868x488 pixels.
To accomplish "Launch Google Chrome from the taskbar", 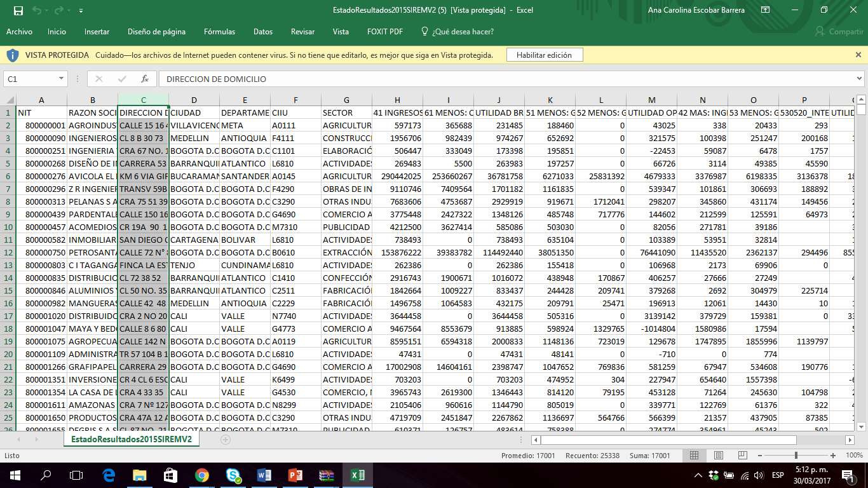I will coord(202,475).
